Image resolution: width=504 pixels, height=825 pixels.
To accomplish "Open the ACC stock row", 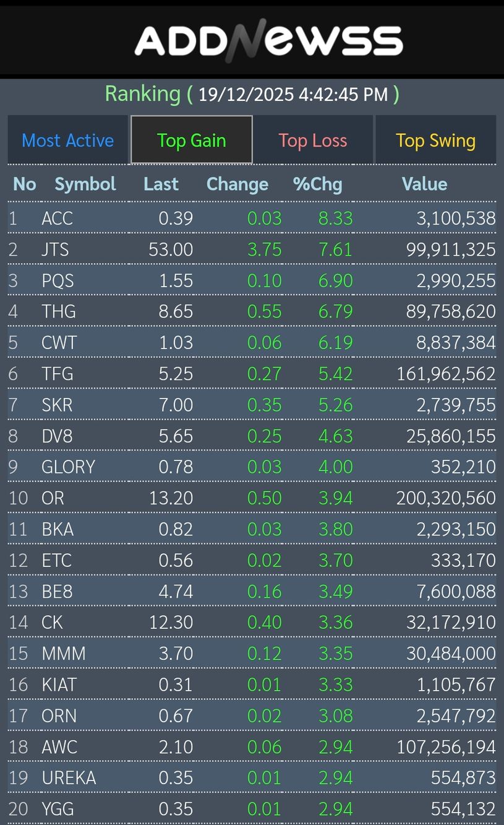I will tap(58, 218).
